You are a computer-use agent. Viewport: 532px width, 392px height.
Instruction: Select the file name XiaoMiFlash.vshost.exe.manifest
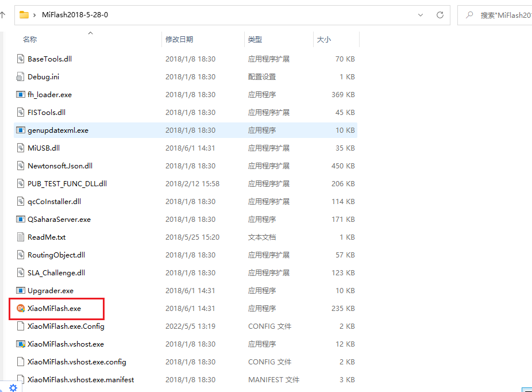(81, 380)
